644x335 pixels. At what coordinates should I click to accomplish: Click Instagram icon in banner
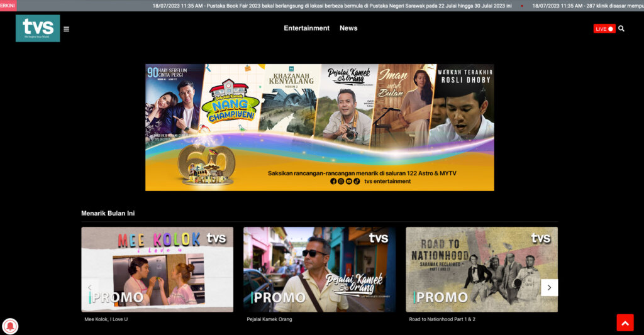[x=341, y=181]
